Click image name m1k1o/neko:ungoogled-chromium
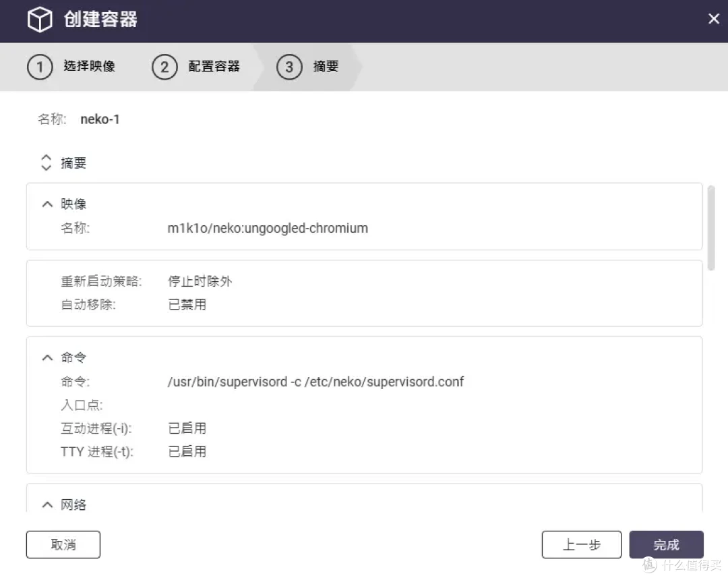Screen dimensions: 728x580 click(x=268, y=228)
